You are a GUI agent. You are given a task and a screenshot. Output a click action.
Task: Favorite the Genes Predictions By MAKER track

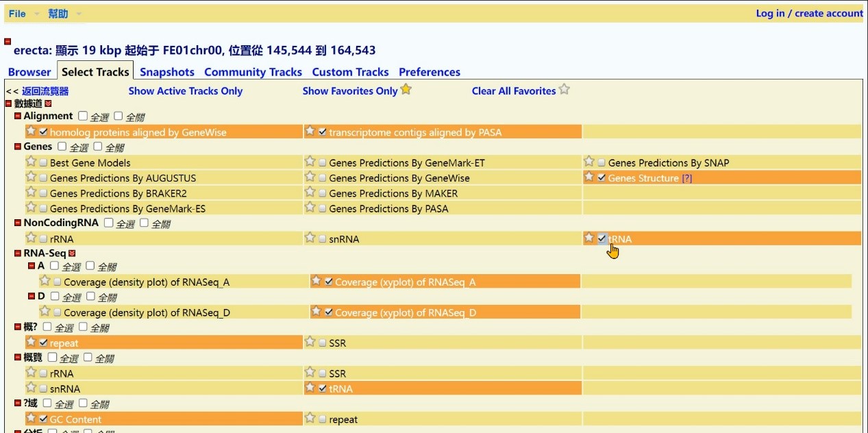click(x=310, y=193)
